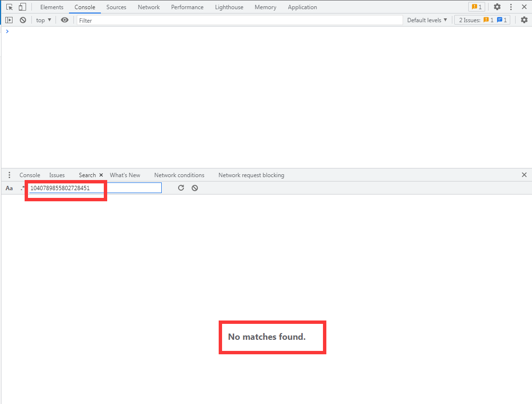
Task: Create live expression with the eye icon
Action: tap(65, 20)
